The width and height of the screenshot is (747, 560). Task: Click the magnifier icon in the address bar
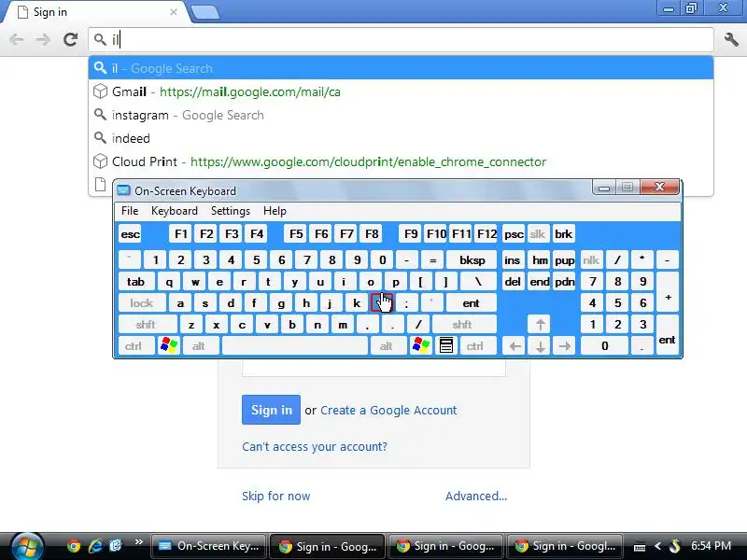pos(100,39)
